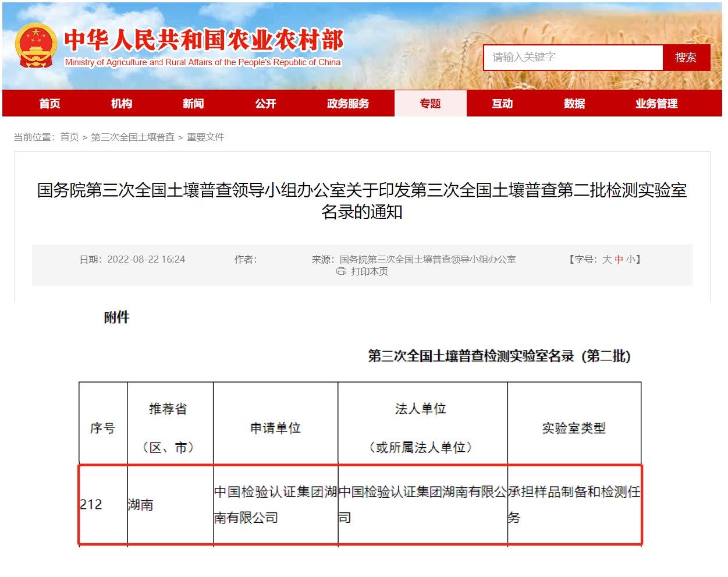Click 法人单位 cell 中国检验认证集团湖南有限公司
The height and width of the screenshot is (577, 728).
[x=422, y=505]
